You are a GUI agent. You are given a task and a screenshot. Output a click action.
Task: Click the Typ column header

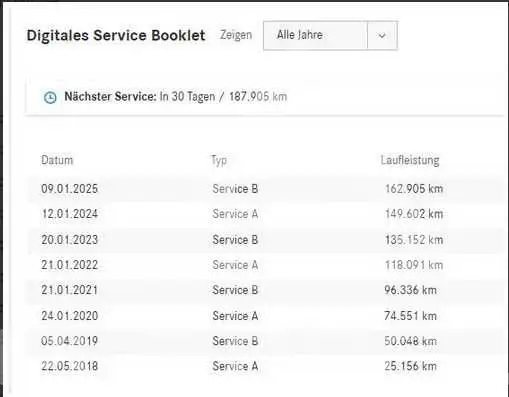tap(219, 160)
